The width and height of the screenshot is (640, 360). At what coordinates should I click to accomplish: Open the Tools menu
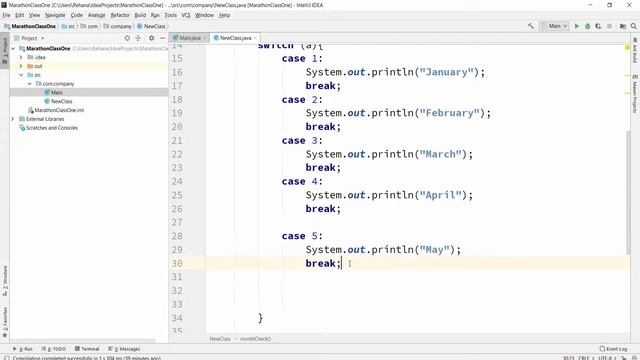pyautogui.click(x=171, y=15)
